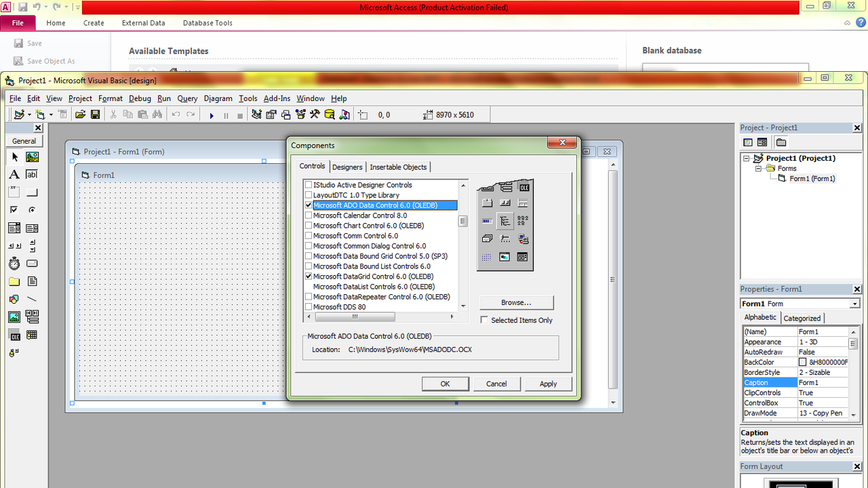Enable Selected Items Only checkbox
The image size is (868, 488).
pos(484,320)
